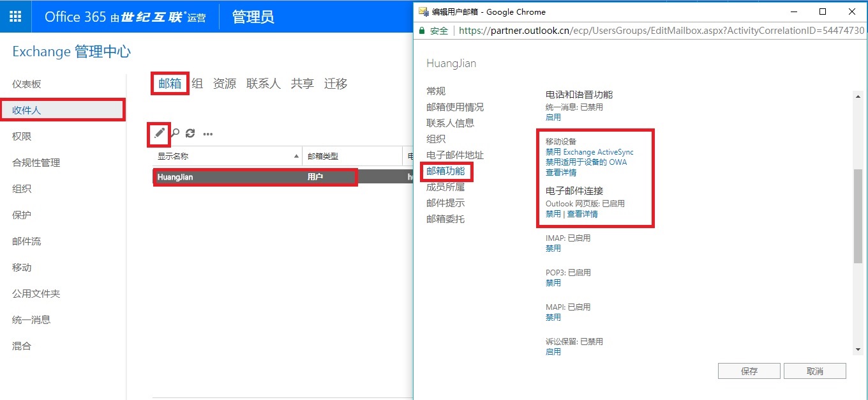Open 保护 in the left navigation
Screen dimensions: 868x400
22,215
